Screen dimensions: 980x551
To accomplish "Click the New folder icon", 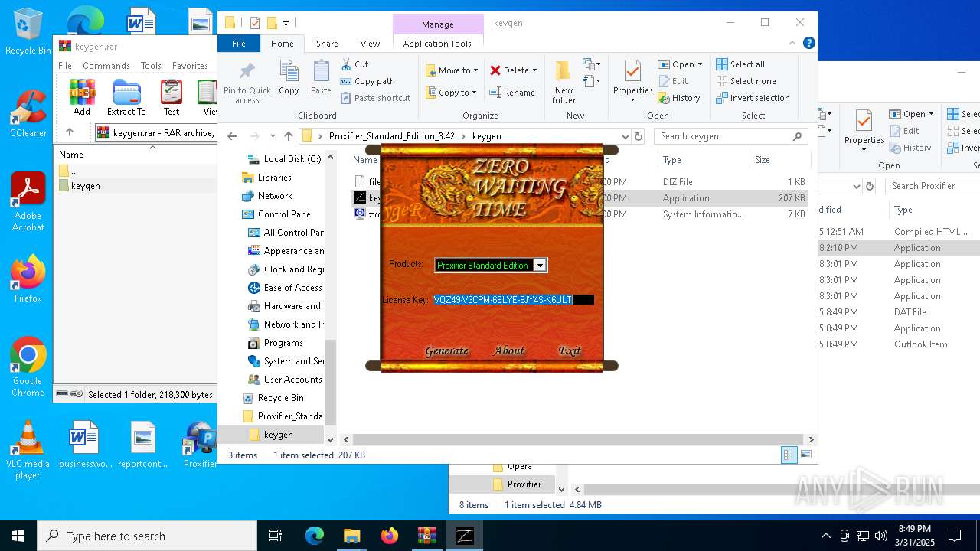I will click(563, 83).
